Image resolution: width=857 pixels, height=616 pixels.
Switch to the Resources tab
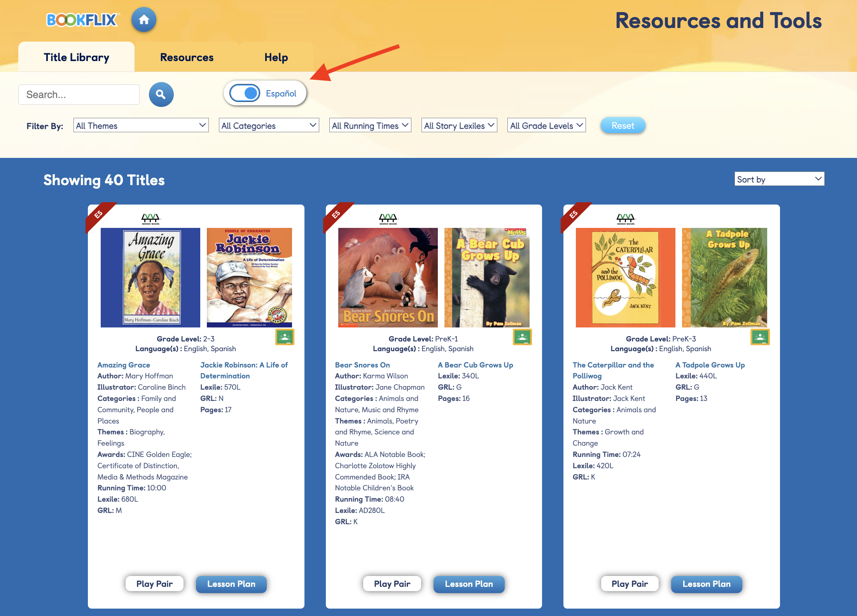click(186, 56)
